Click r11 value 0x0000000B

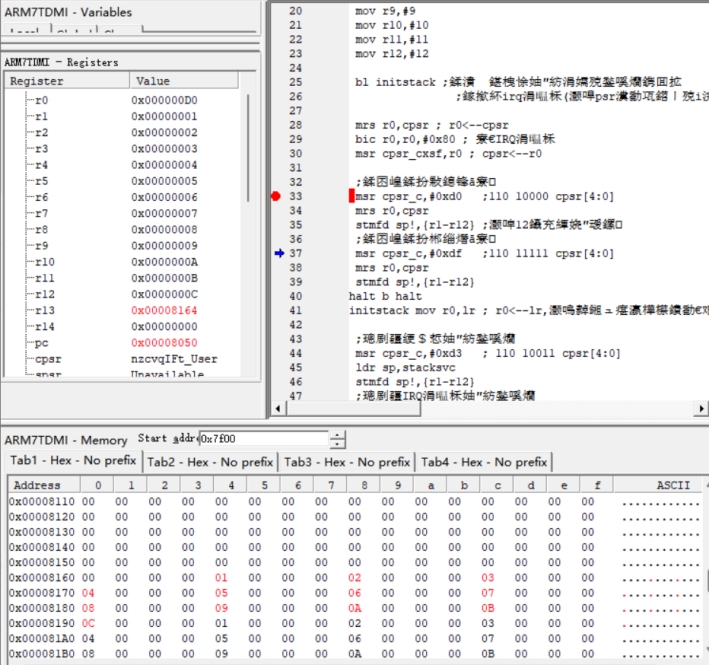(164, 278)
